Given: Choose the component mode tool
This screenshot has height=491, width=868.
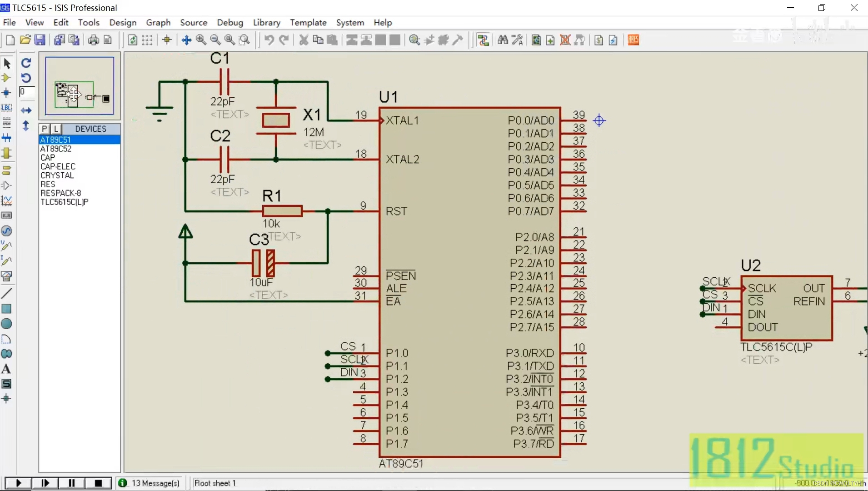Looking at the screenshot, I should tap(7, 78).
